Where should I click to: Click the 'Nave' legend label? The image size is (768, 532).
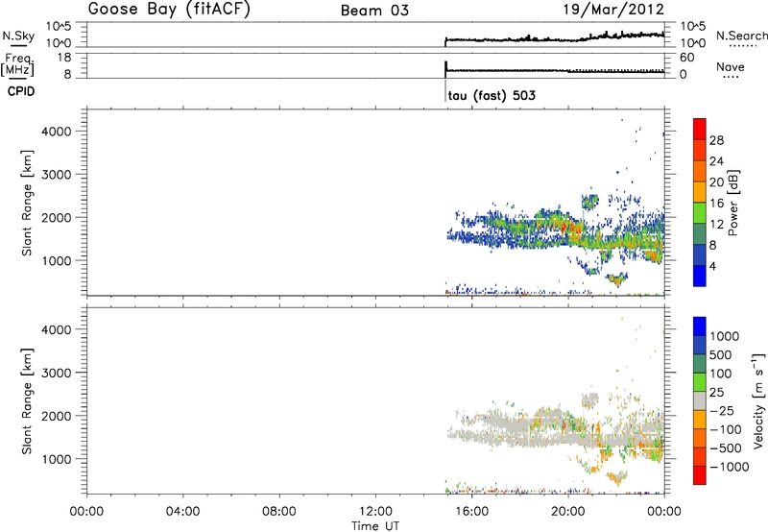[731, 66]
